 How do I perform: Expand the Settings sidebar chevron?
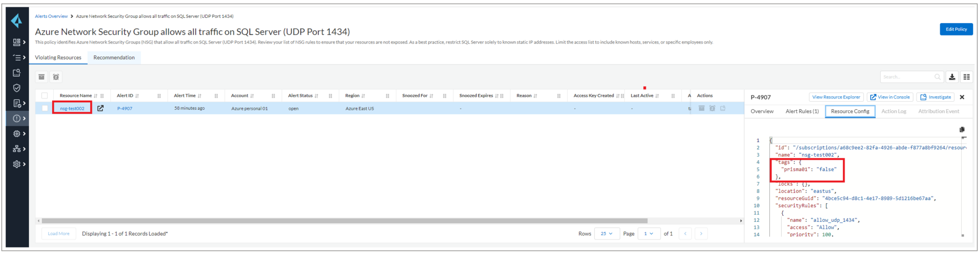coord(24,164)
